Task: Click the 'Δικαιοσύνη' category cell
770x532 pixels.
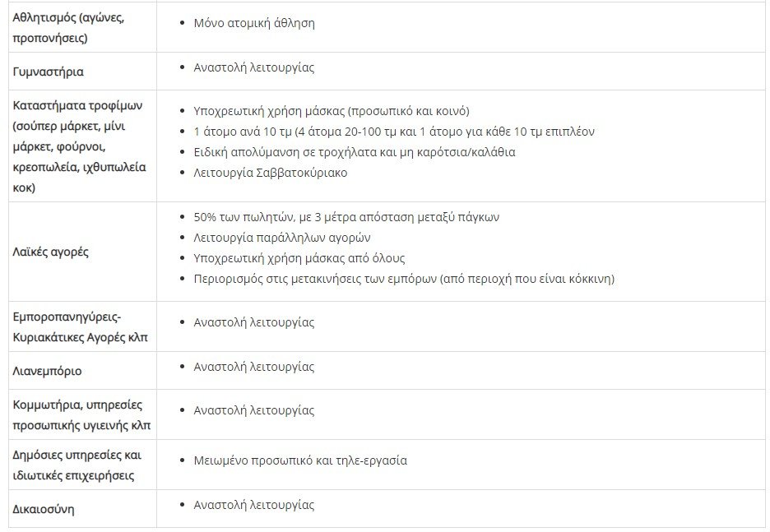Action: 44,509
